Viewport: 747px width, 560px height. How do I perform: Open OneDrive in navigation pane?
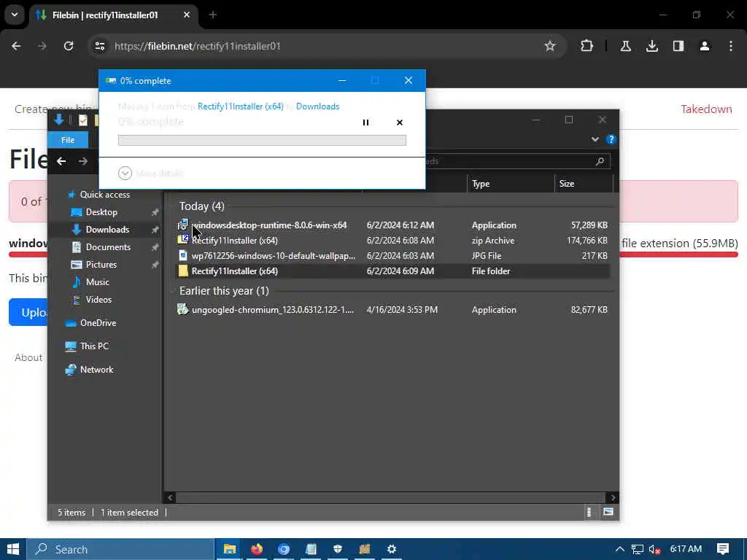pos(98,323)
